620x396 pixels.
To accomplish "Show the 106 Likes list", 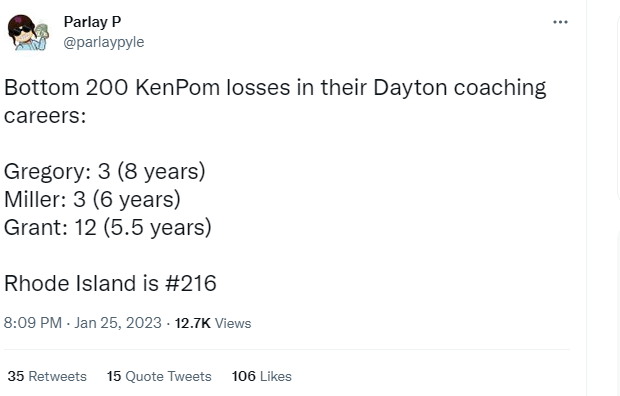I will pos(261,376).
